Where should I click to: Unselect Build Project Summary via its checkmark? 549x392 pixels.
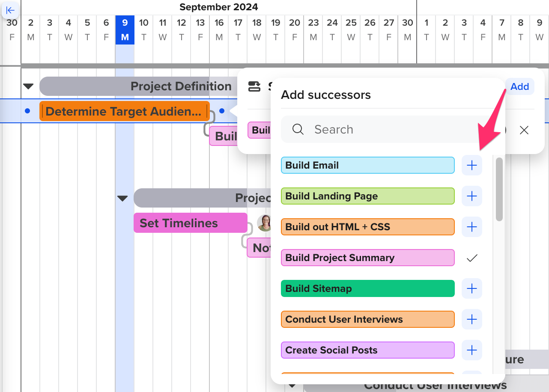(471, 258)
